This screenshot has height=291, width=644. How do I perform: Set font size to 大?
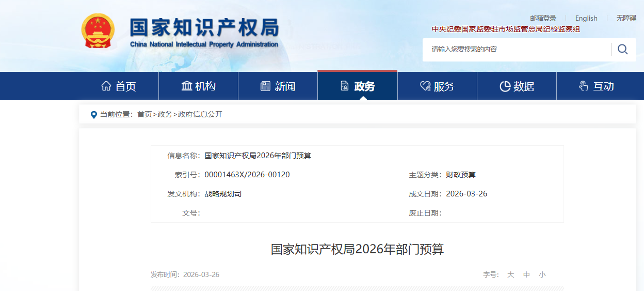click(x=510, y=274)
